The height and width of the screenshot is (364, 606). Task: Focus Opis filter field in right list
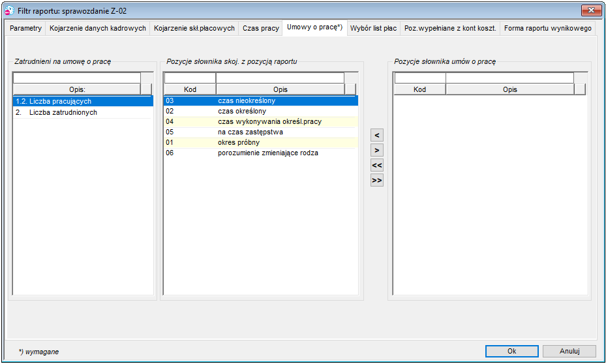pos(509,78)
